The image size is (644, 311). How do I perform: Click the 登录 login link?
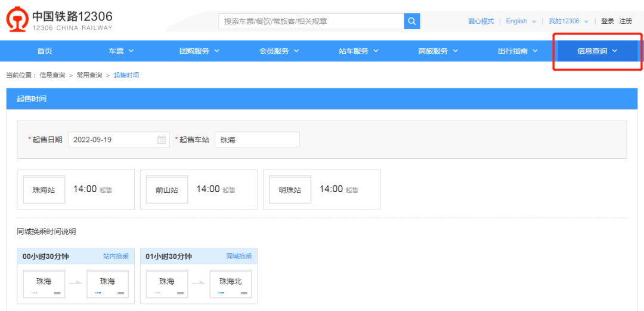tap(607, 21)
